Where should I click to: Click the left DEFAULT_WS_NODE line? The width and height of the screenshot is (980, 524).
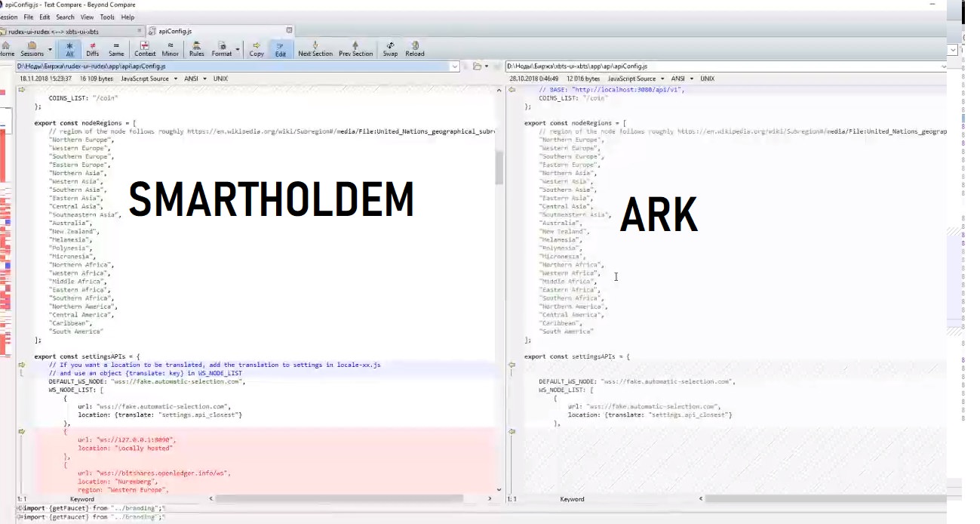click(x=147, y=381)
